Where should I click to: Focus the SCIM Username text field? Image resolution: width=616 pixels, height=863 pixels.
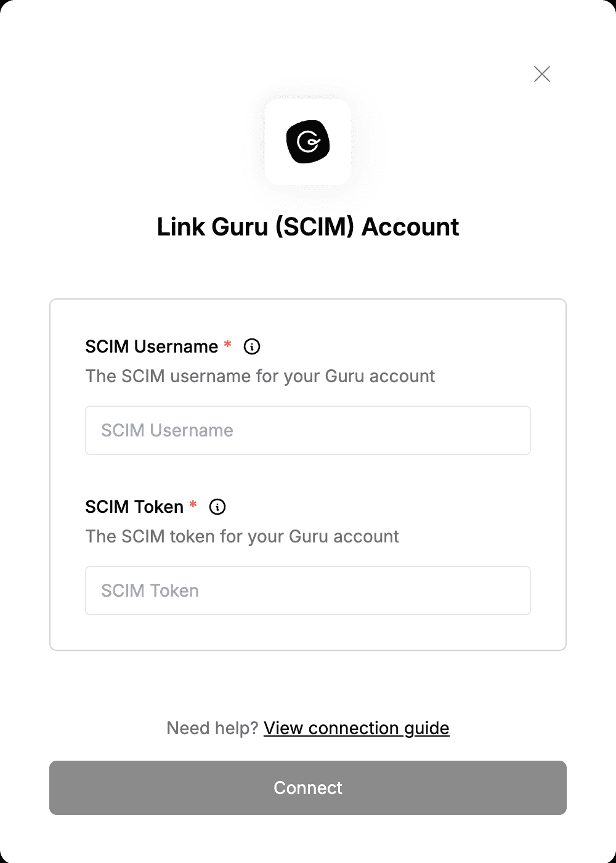[308, 430]
